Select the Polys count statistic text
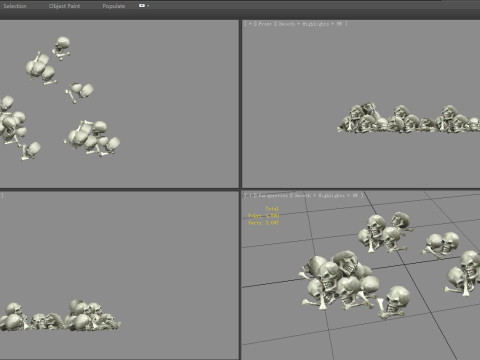The image size is (480, 360). (263, 216)
